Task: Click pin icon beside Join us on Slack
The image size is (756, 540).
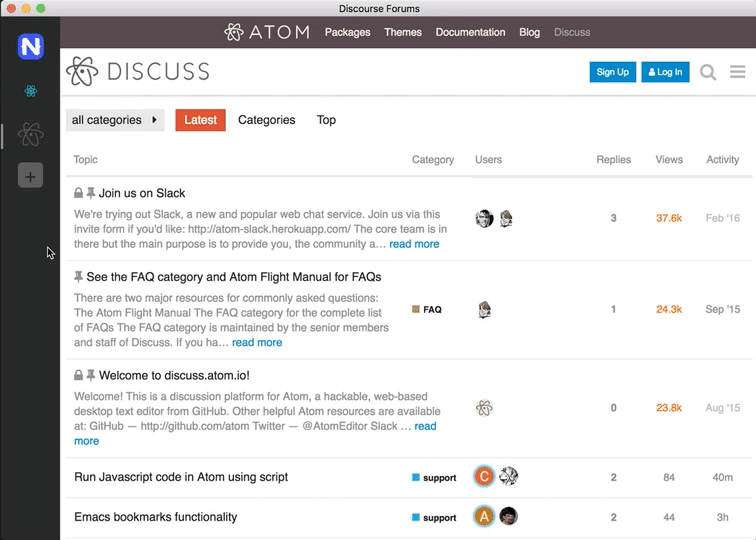Action: 91,193
